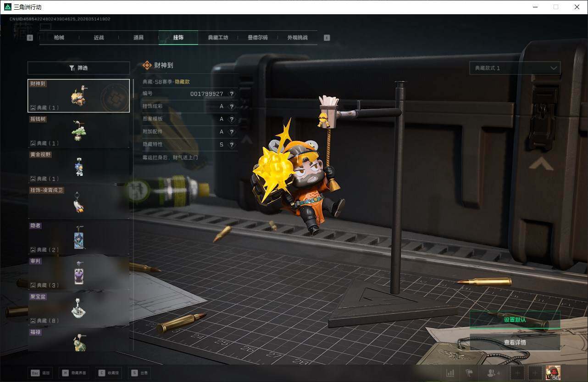This screenshot has height=382, width=588.
Task: Go to the 典藏工坊 tab
Action: pos(218,38)
